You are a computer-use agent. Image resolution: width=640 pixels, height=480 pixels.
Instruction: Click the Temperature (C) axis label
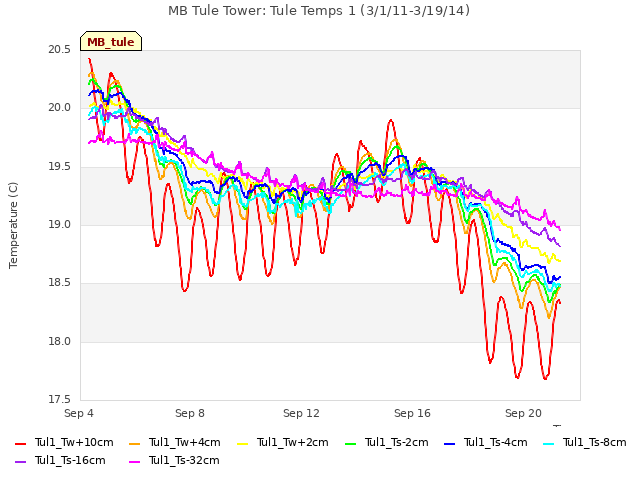click(13, 225)
